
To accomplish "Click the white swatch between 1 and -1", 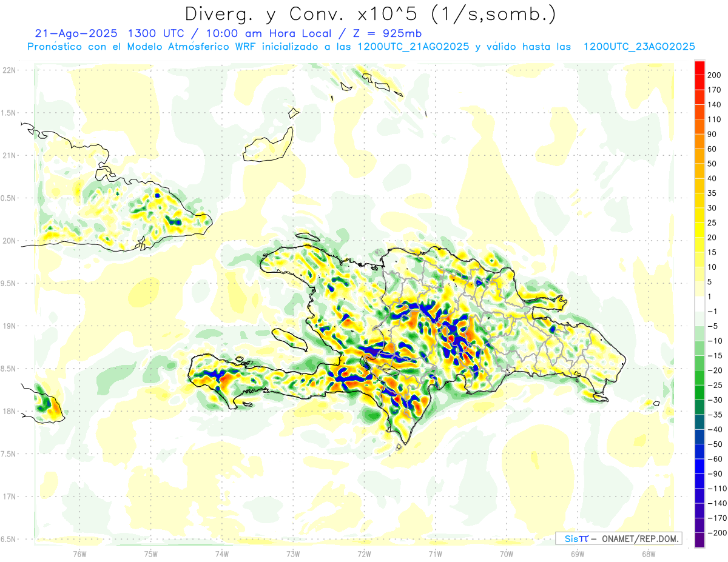I will tap(699, 303).
